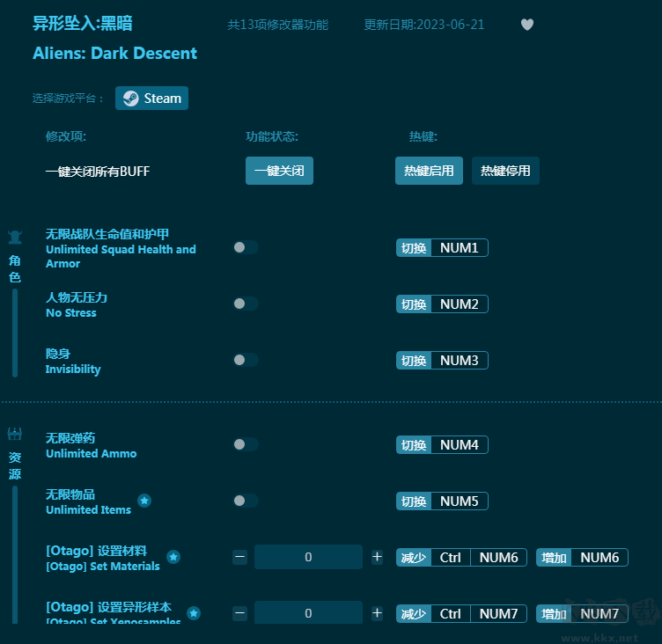The image size is (662, 644).
Task: Click the 增加 NUM6 hotkey button
Action: point(582,558)
